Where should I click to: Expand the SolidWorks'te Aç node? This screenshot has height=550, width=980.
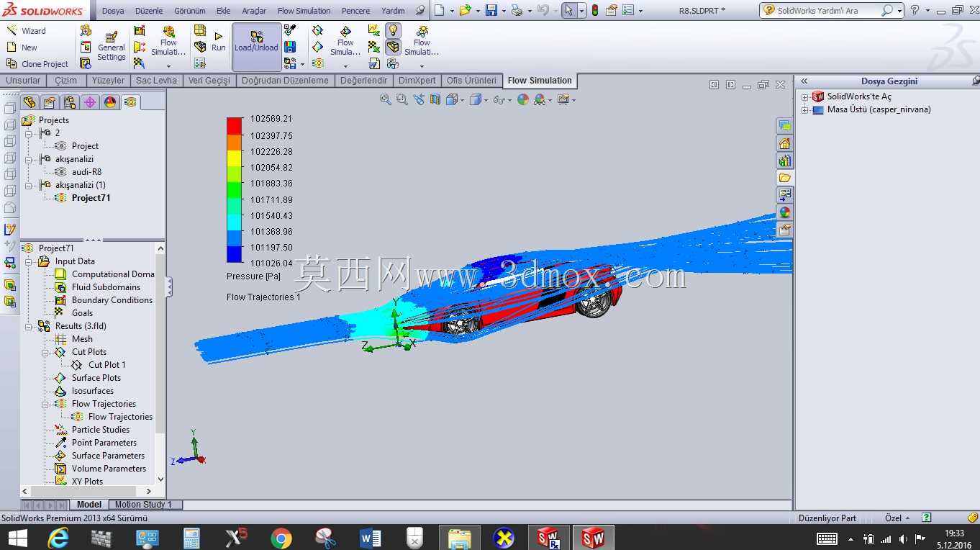click(x=805, y=97)
